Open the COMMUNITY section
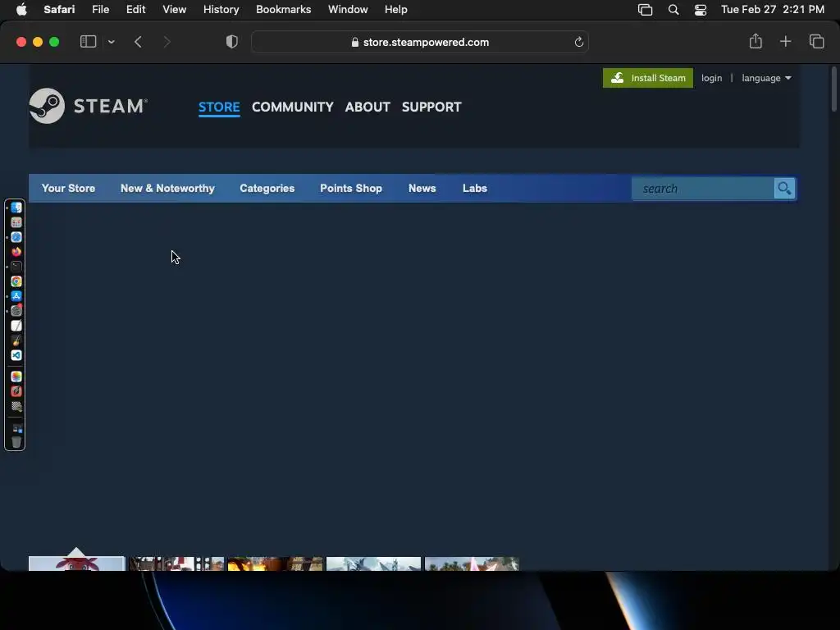The image size is (840, 630). (293, 107)
